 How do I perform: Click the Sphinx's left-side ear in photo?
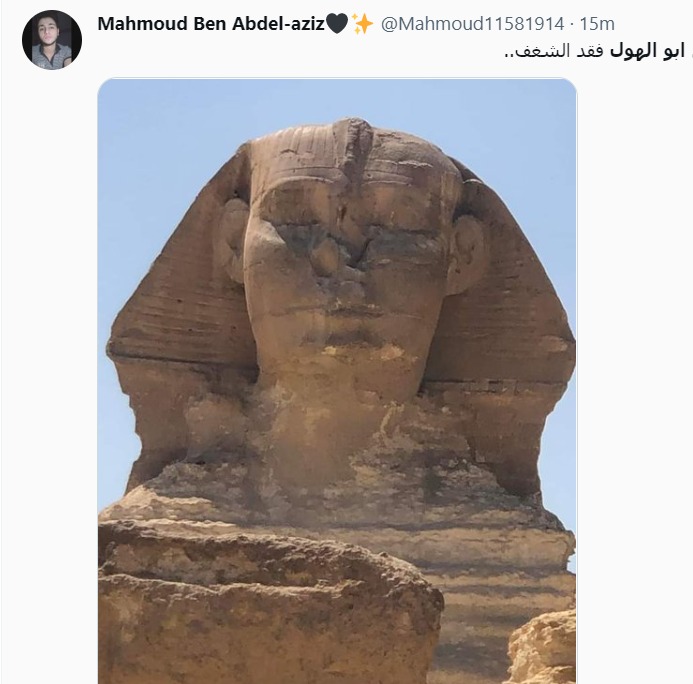[232, 240]
